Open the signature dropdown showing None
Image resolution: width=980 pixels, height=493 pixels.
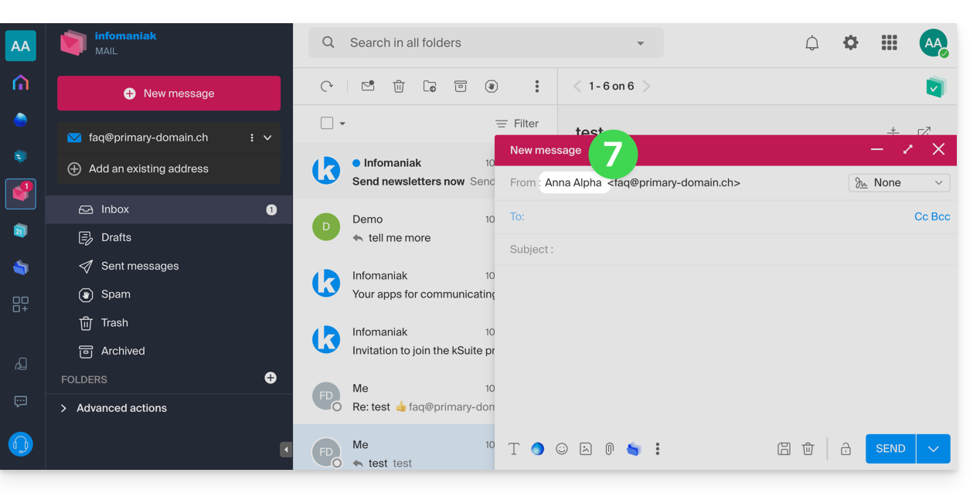899,183
